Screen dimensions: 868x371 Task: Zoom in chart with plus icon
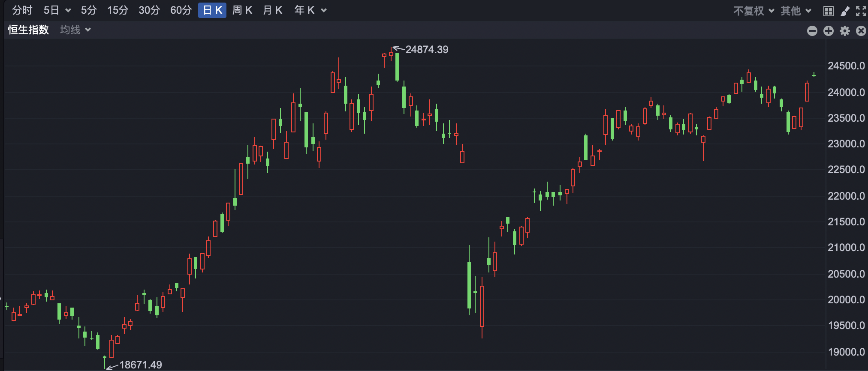click(x=829, y=31)
